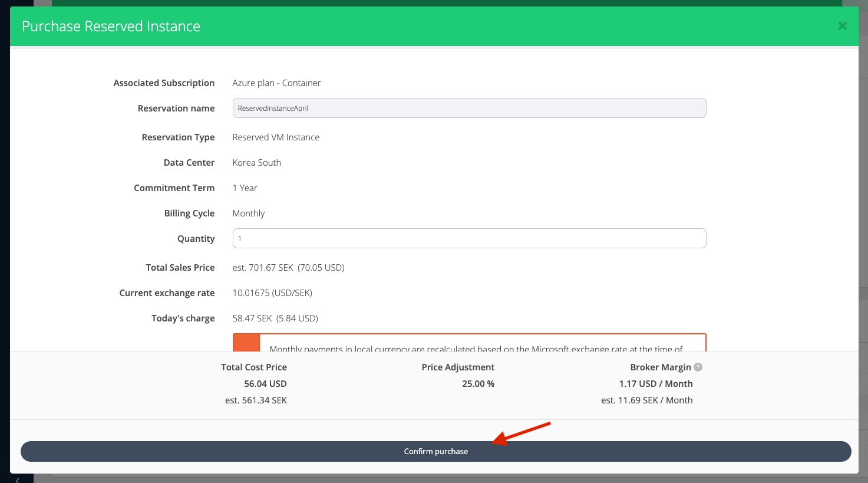Click the Today's charge amount

(275, 318)
